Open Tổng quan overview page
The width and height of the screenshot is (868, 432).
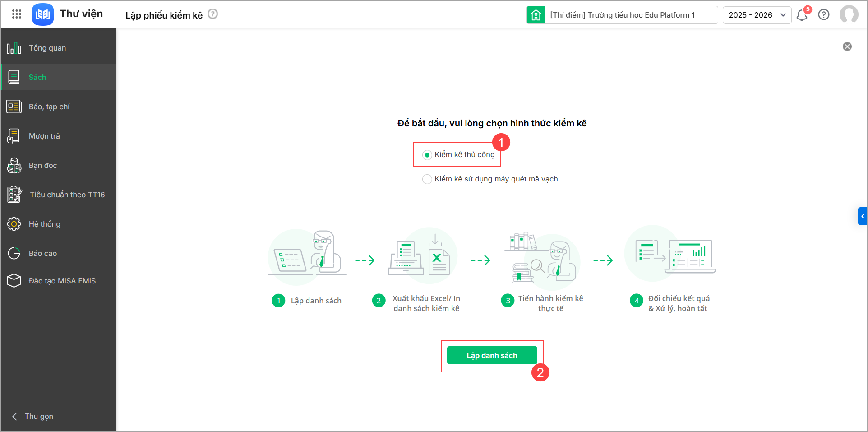(x=47, y=48)
